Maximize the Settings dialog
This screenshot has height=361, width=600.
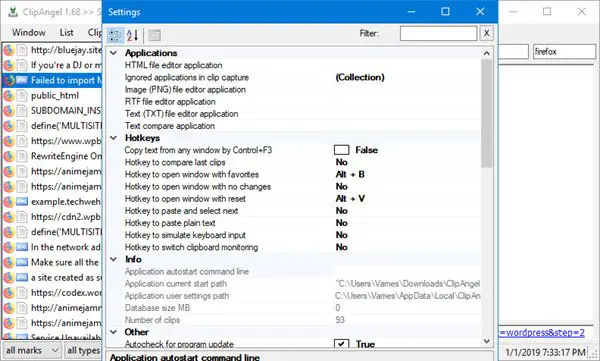[x=445, y=12]
